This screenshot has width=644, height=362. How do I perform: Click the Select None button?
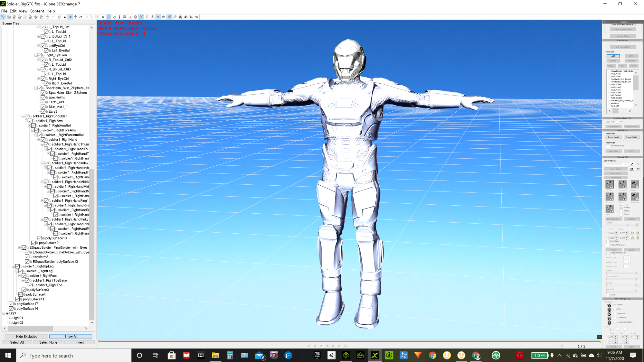point(48,342)
